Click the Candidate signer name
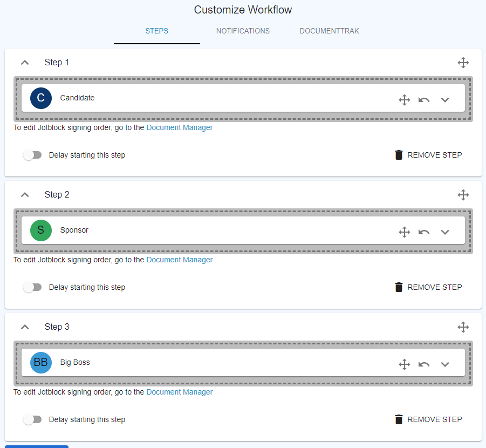The height and width of the screenshot is (448, 486). (77, 98)
